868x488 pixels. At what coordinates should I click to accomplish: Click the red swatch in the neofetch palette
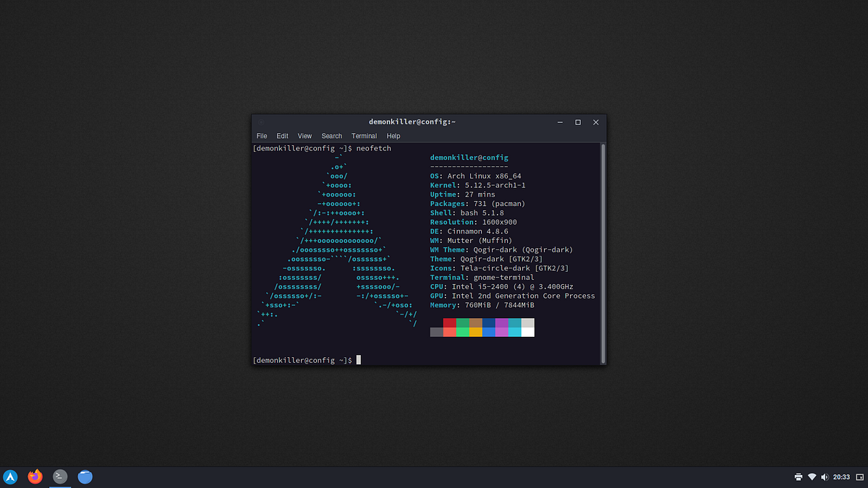(450, 324)
